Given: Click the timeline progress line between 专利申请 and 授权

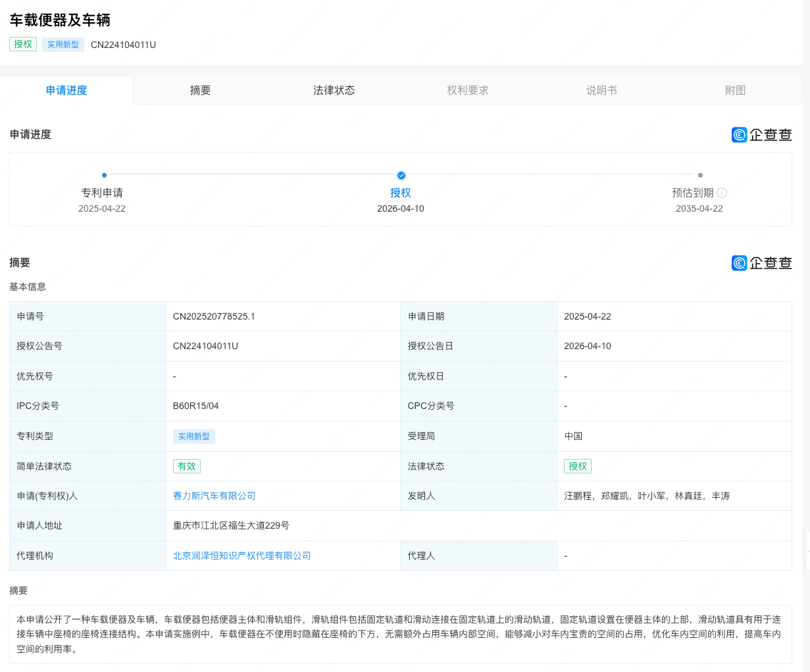Looking at the screenshot, I should [253, 176].
